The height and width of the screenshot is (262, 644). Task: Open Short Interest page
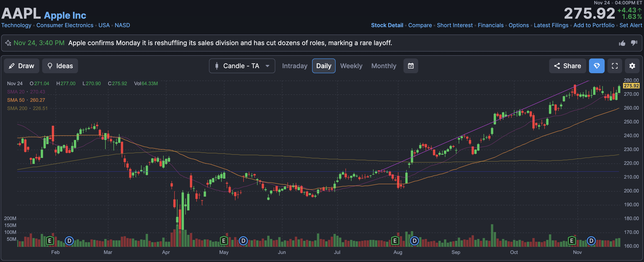point(455,25)
